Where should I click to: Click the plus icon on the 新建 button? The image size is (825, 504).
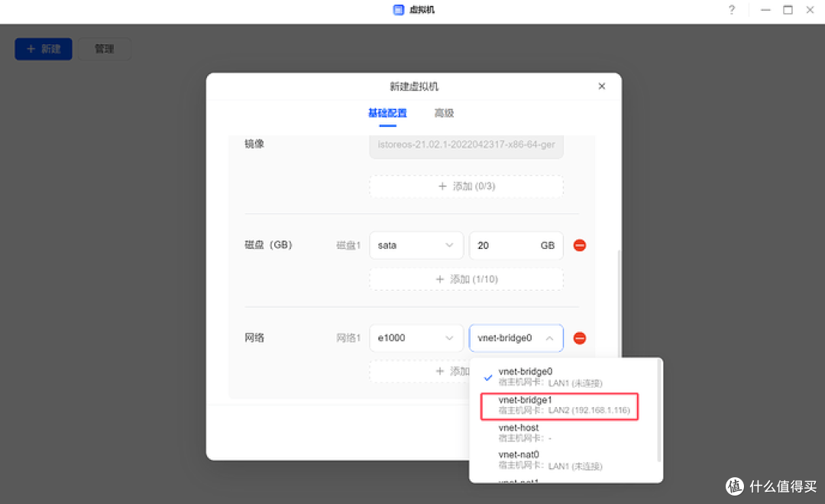32,48
